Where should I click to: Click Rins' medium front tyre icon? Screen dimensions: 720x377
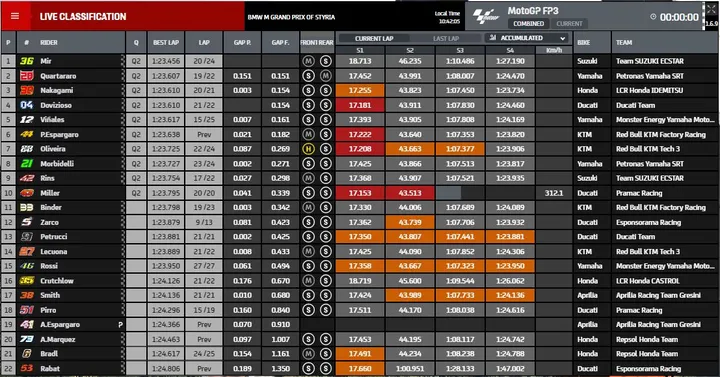coord(308,178)
